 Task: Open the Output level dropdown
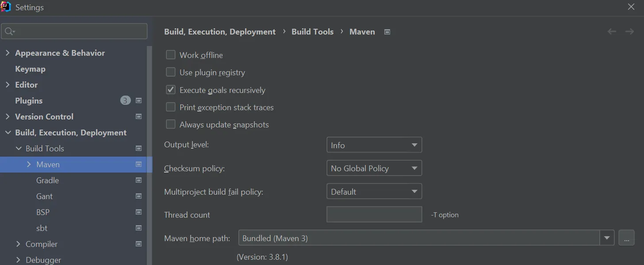(374, 145)
